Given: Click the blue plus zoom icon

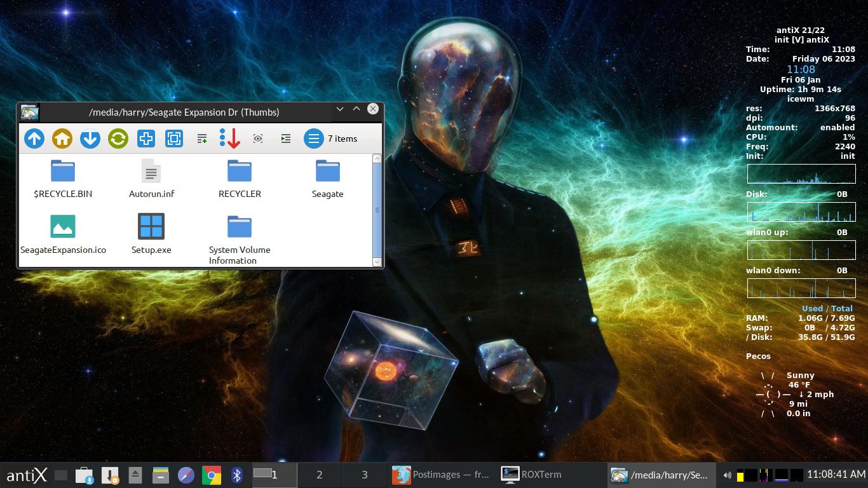Looking at the screenshot, I should coord(146,139).
